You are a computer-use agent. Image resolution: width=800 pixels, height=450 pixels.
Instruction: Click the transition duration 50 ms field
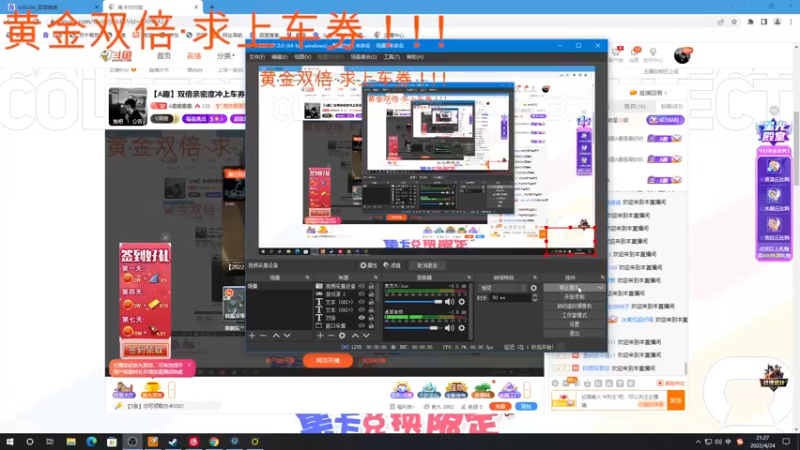point(510,297)
